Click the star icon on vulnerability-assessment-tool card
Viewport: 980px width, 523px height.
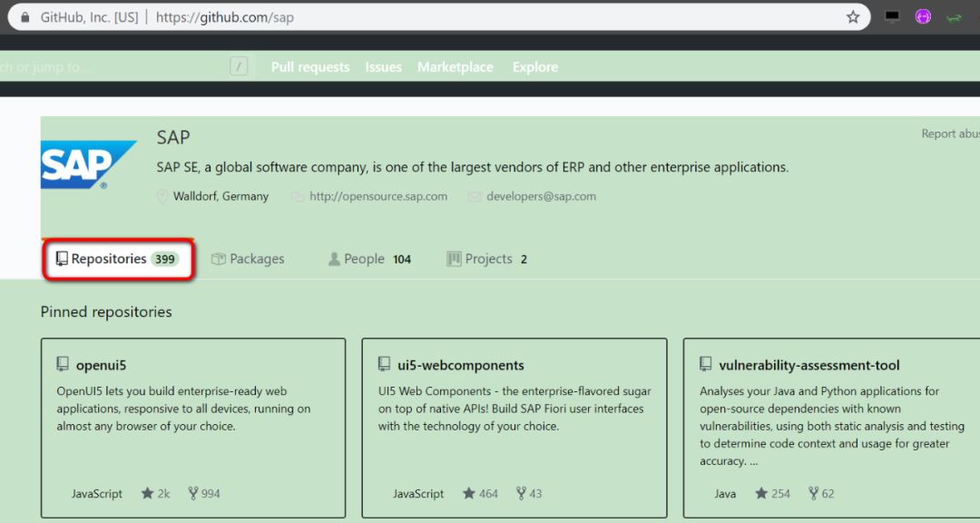[x=761, y=494]
